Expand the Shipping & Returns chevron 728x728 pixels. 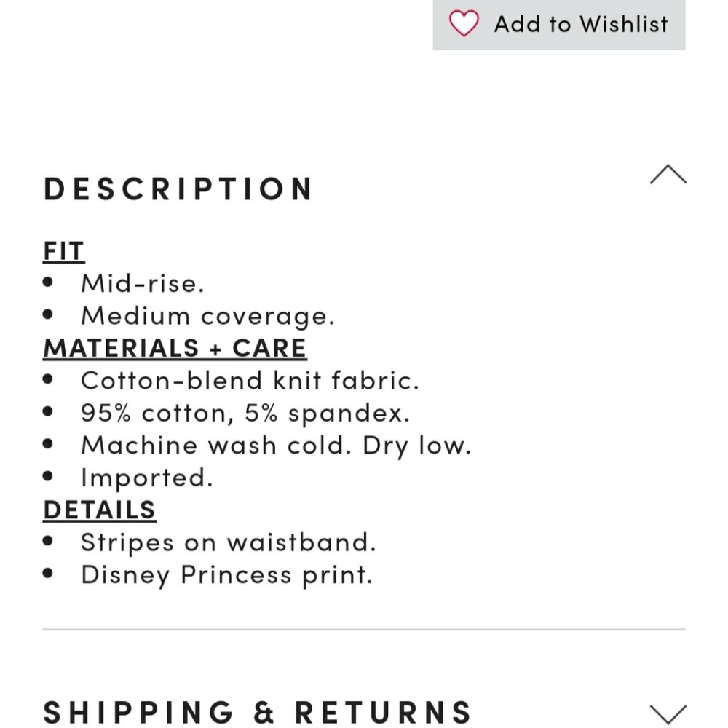click(668, 713)
